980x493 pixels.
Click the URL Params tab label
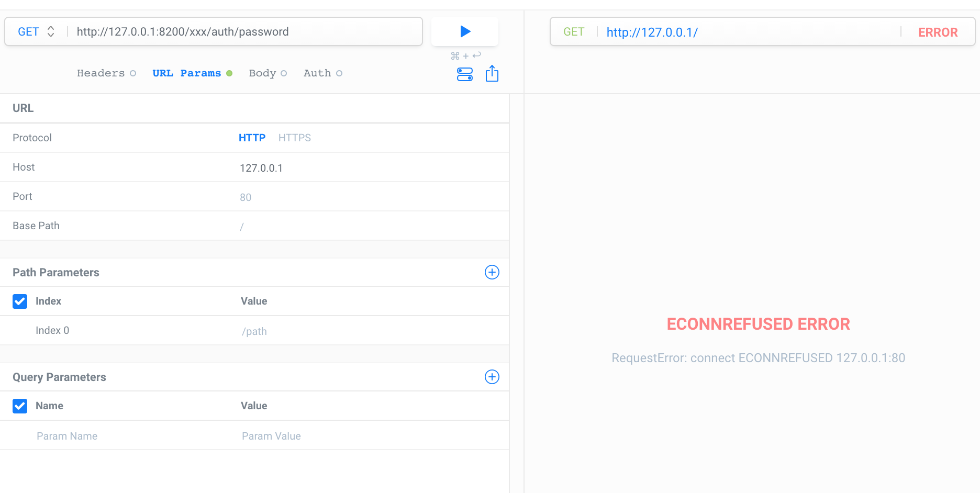coord(186,73)
